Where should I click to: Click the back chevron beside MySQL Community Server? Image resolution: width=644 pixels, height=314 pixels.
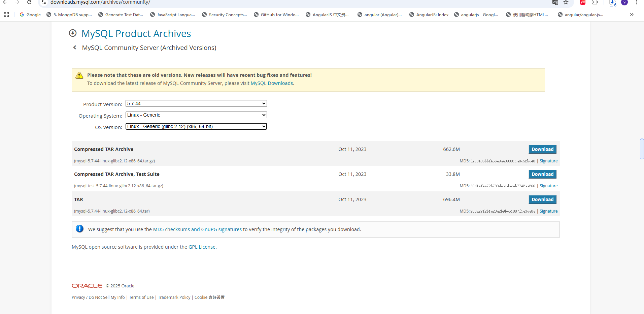tap(75, 48)
